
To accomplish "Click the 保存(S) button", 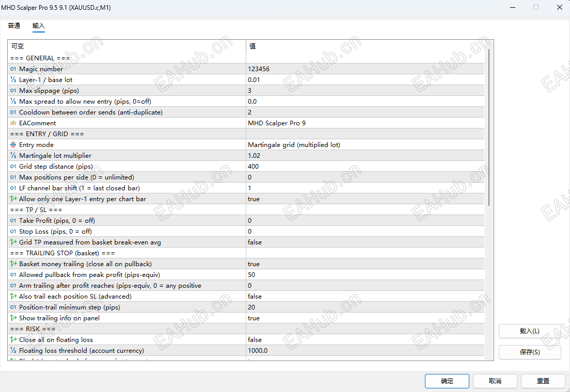I will click(x=530, y=352).
